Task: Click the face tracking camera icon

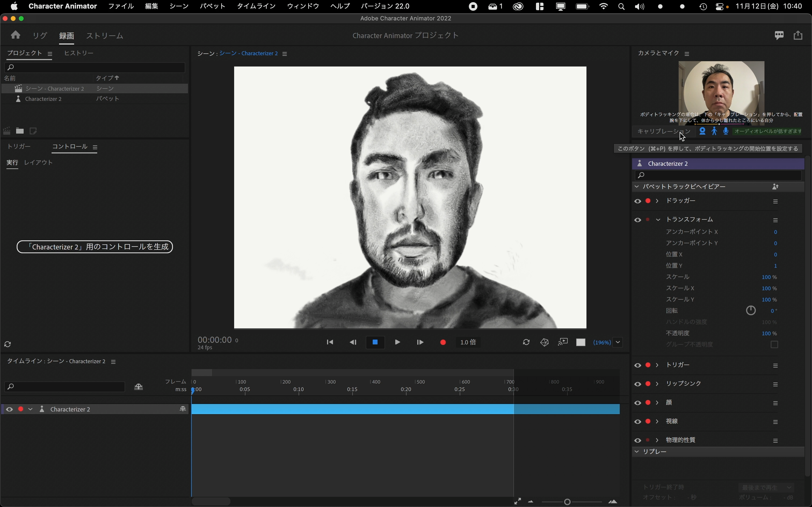Action: pos(702,131)
